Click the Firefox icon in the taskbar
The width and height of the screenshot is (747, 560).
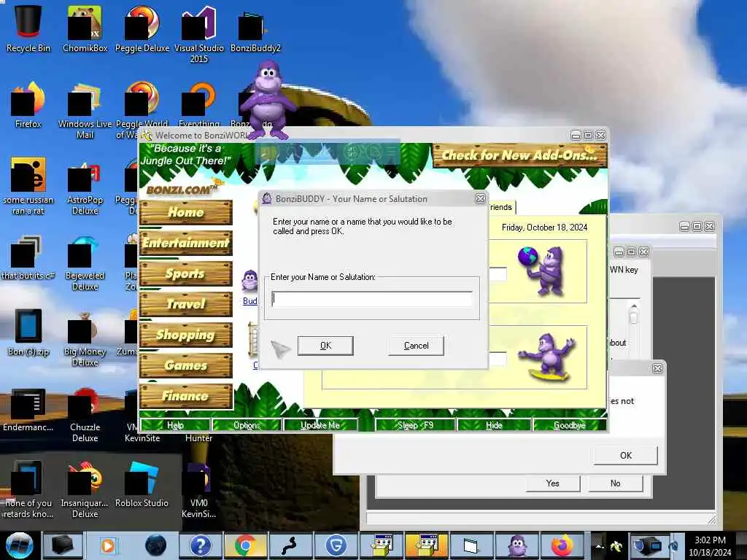pos(562,545)
